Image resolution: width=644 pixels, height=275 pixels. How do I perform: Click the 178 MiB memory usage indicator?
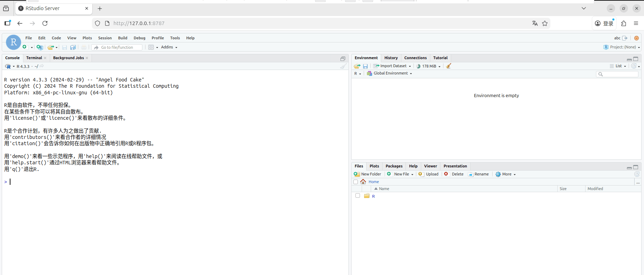pos(429,66)
